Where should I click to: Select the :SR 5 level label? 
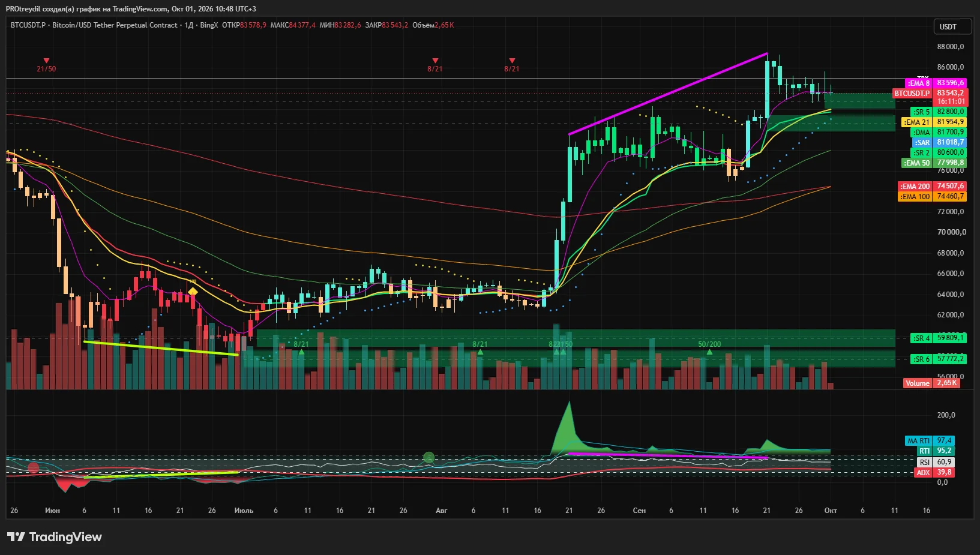tap(939, 112)
